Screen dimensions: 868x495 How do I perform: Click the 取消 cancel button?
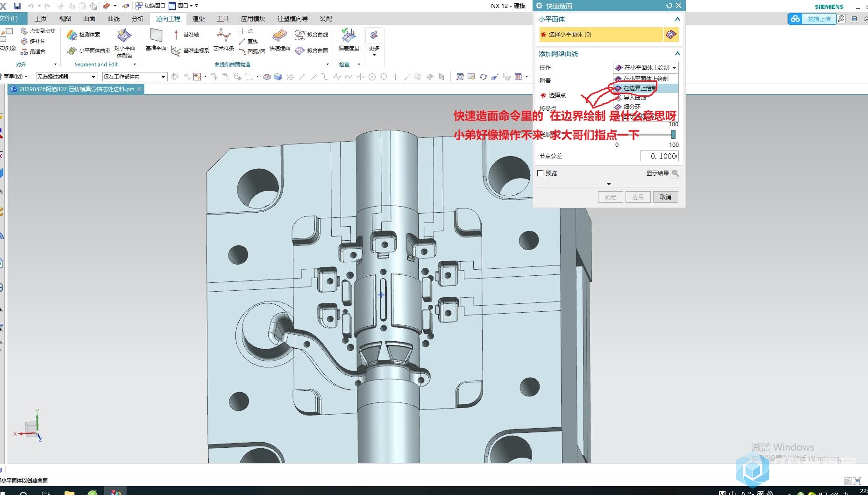pos(665,197)
